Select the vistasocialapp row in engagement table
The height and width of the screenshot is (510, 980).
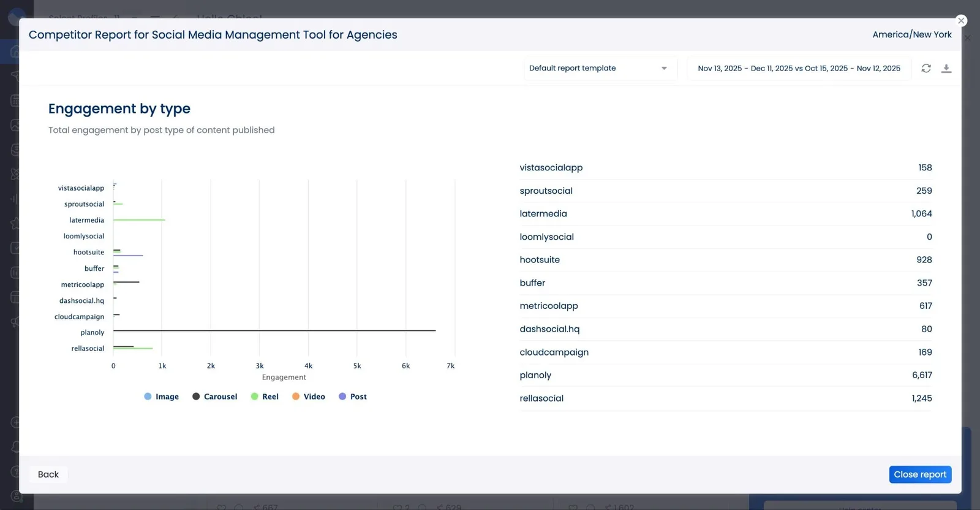pos(725,168)
